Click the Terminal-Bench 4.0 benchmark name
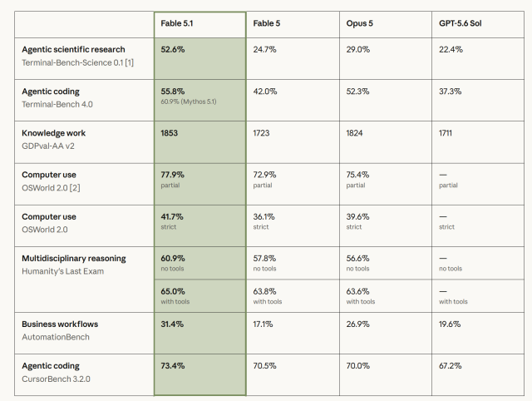The image size is (532, 401). (57, 105)
